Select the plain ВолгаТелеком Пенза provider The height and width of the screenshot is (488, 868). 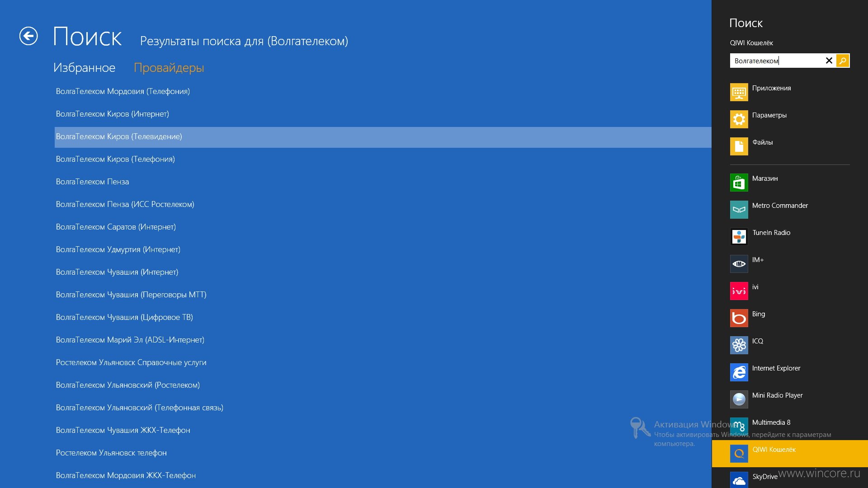(x=92, y=182)
